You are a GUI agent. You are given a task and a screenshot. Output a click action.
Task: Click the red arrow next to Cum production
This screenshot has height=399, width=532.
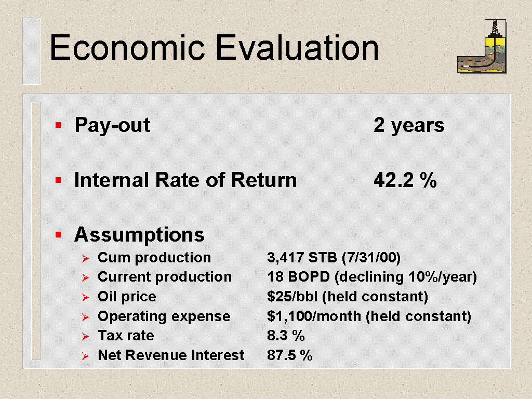[85, 259]
